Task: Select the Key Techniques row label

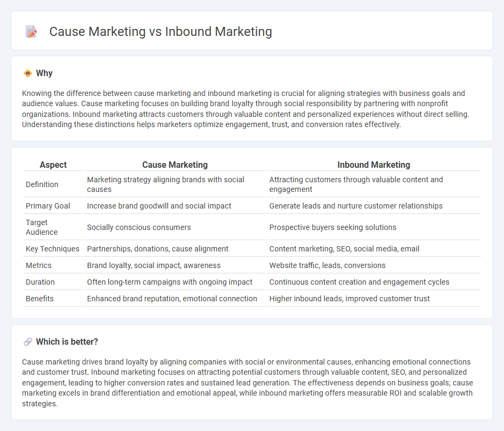Action: [x=53, y=249]
